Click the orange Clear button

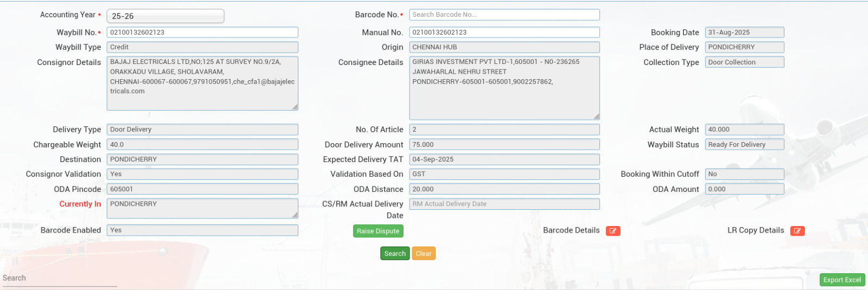pos(423,254)
